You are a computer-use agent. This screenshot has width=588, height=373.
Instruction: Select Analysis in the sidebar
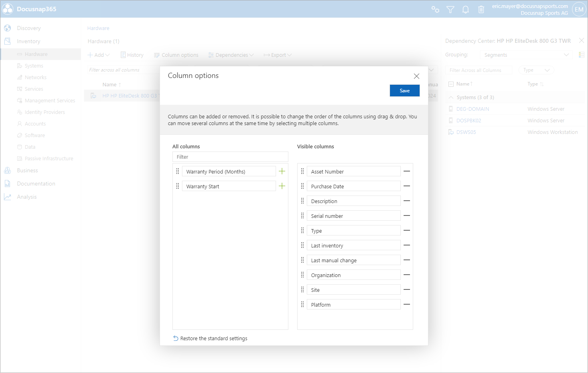click(x=26, y=197)
